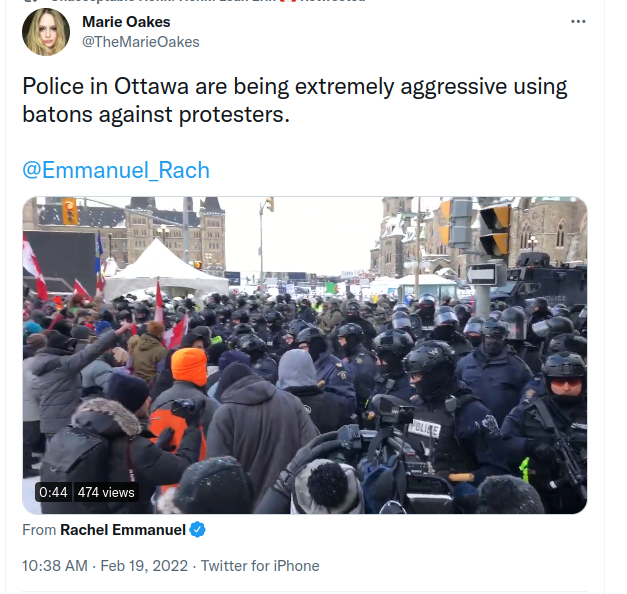Click the Feb 19, 2022 date
Image resolution: width=627 pixels, height=594 pixels.
pos(144,566)
